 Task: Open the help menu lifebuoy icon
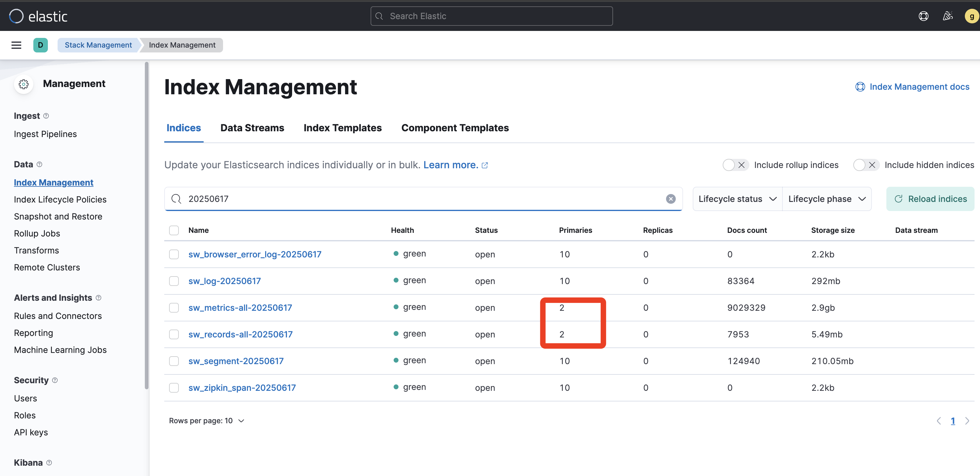(923, 16)
